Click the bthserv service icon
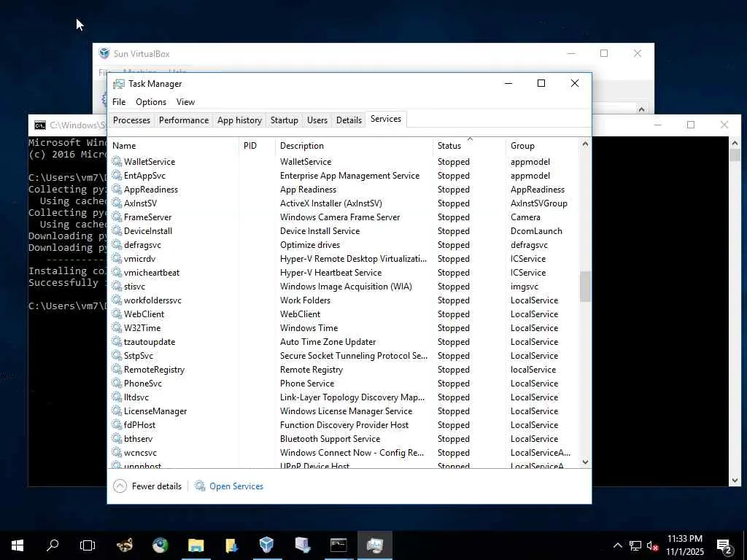This screenshot has height=560, width=747. point(117,438)
